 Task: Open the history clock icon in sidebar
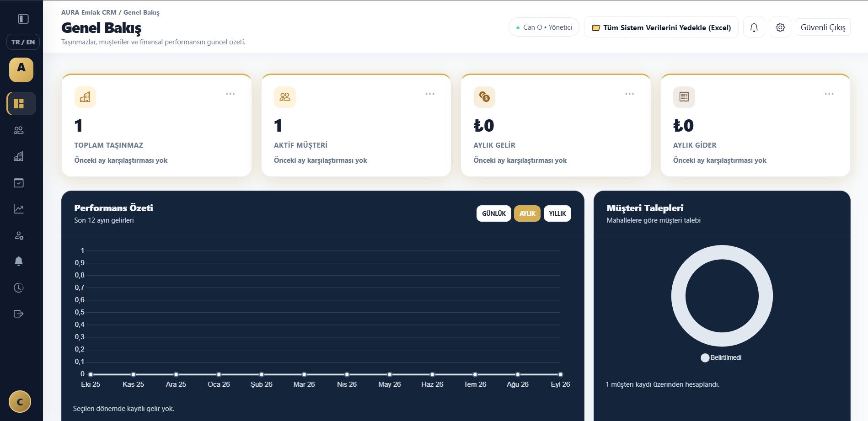coord(19,288)
